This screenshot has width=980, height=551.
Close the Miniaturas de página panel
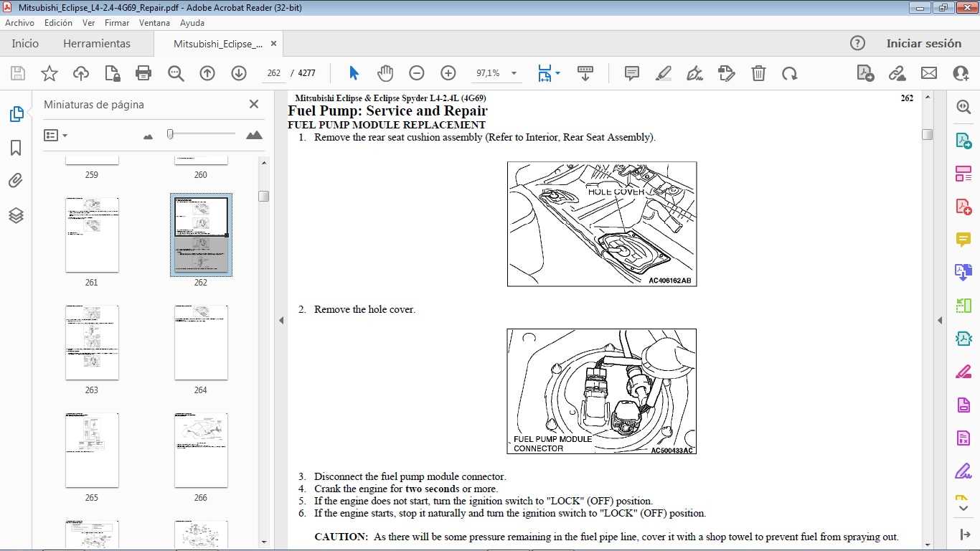pyautogui.click(x=253, y=104)
